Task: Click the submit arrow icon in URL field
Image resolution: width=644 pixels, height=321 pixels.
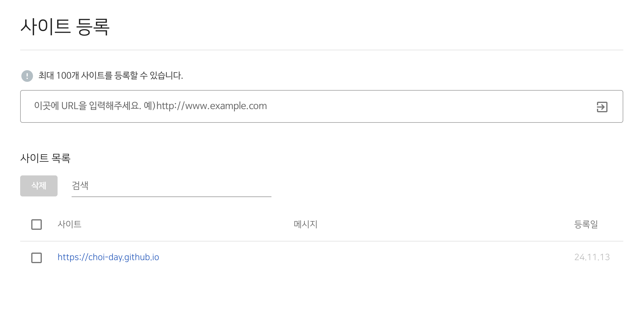Action: [602, 107]
